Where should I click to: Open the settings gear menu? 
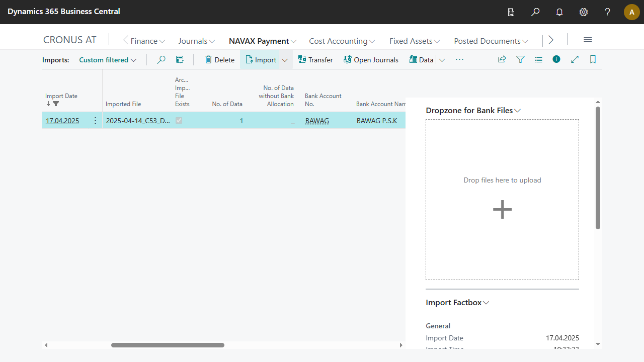click(584, 12)
